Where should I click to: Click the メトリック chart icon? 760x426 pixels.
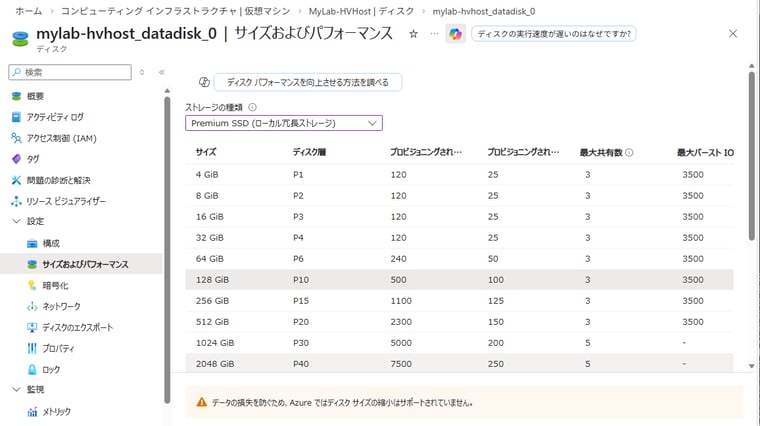[32, 412]
